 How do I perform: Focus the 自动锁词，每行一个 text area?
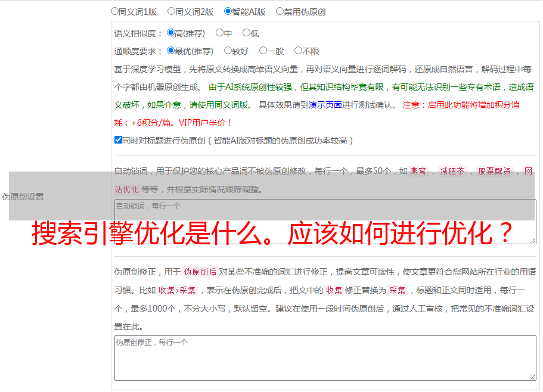(325, 222)
